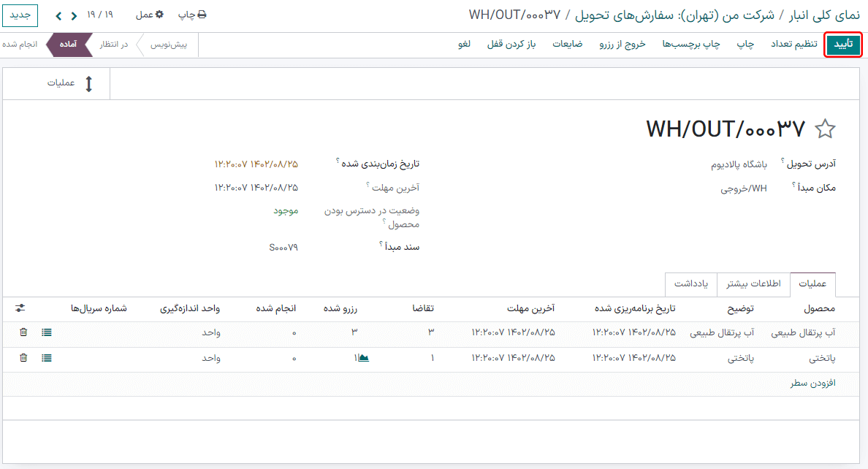Click the demand value ۳ of آب پرتقال طبیعی

430,332
